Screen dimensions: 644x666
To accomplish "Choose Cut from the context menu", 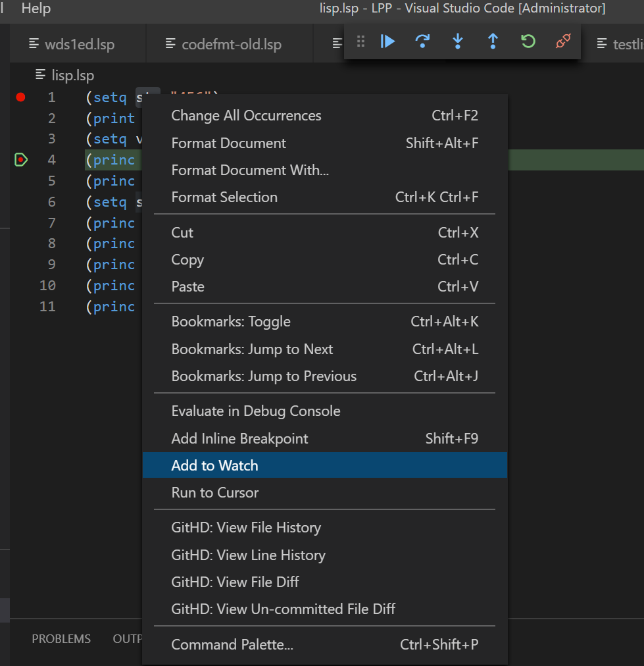I will point(325,233).
